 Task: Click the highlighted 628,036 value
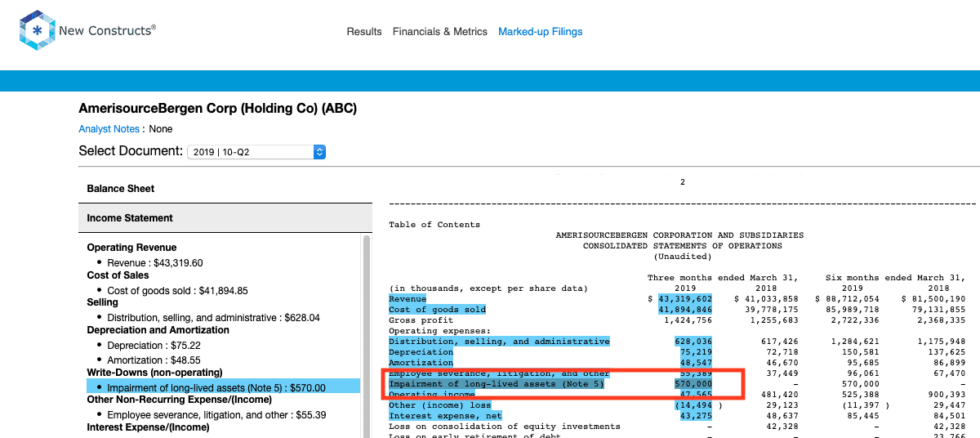693,342
